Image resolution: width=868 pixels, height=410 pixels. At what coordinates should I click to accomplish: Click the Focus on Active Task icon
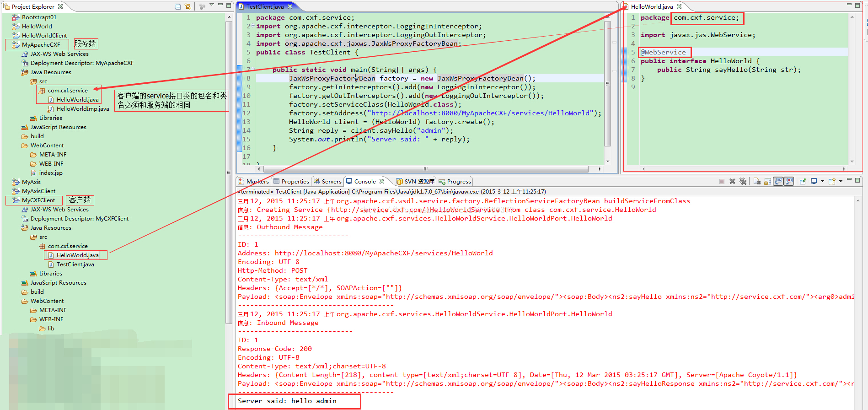[202, 6]
